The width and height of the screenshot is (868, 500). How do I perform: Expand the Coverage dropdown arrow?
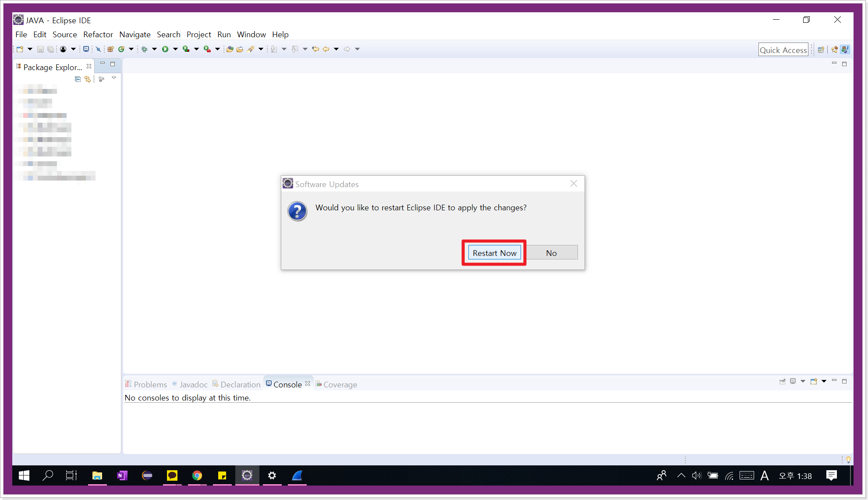click(196, 49)
